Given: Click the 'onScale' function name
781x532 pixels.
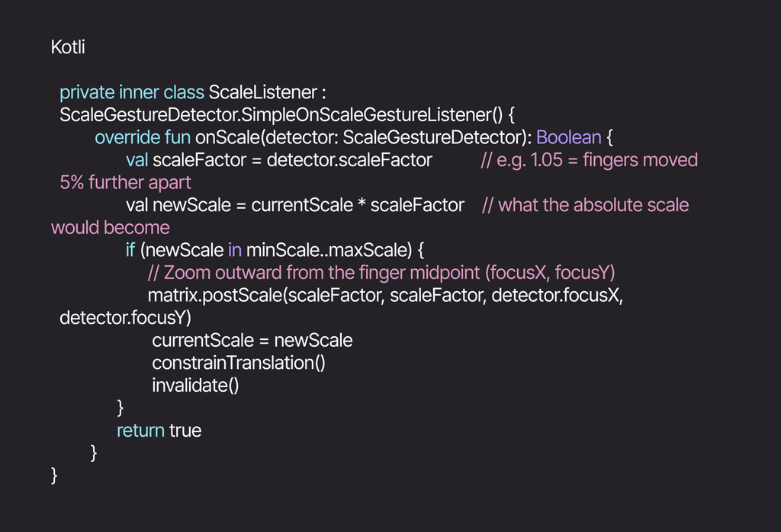Looking at the screenshot, I should [x=227, y=137].
